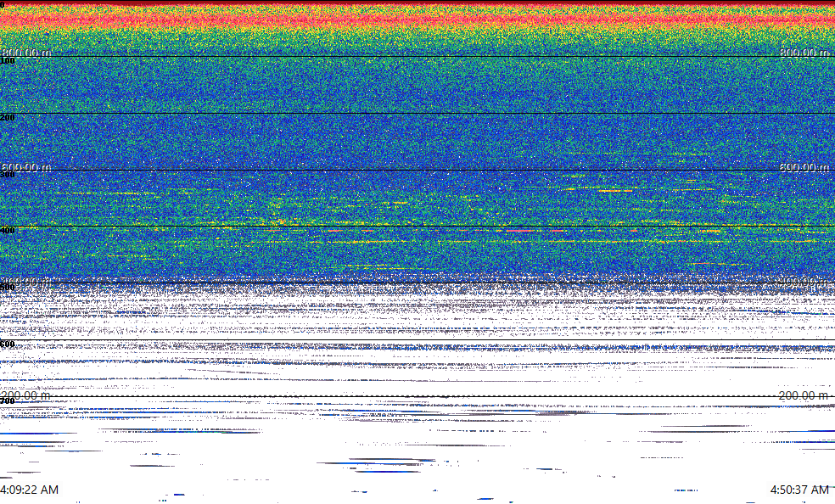Viewport: 835px width, 504px height.
Task: Select the left 800.00 m range label
Action: (26, 52)
